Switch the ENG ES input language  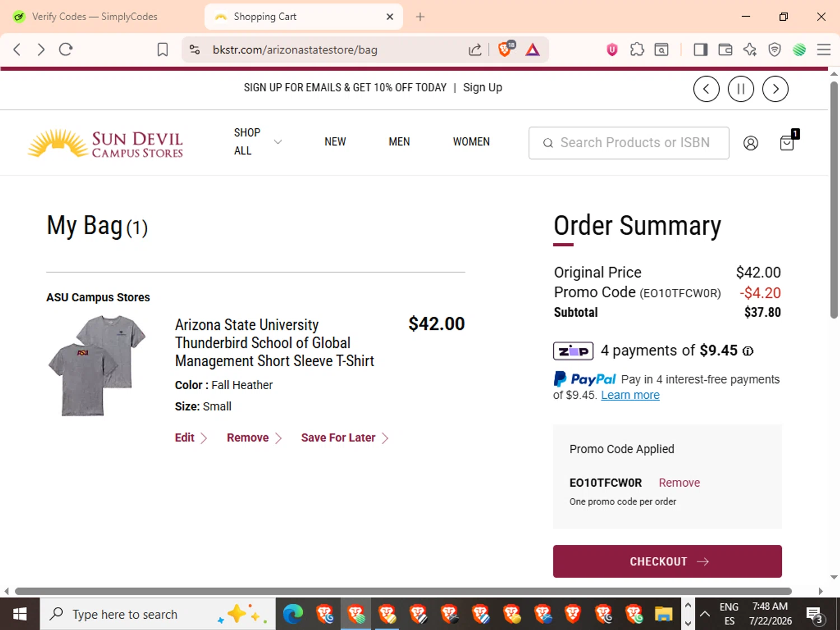pos(729,614)
